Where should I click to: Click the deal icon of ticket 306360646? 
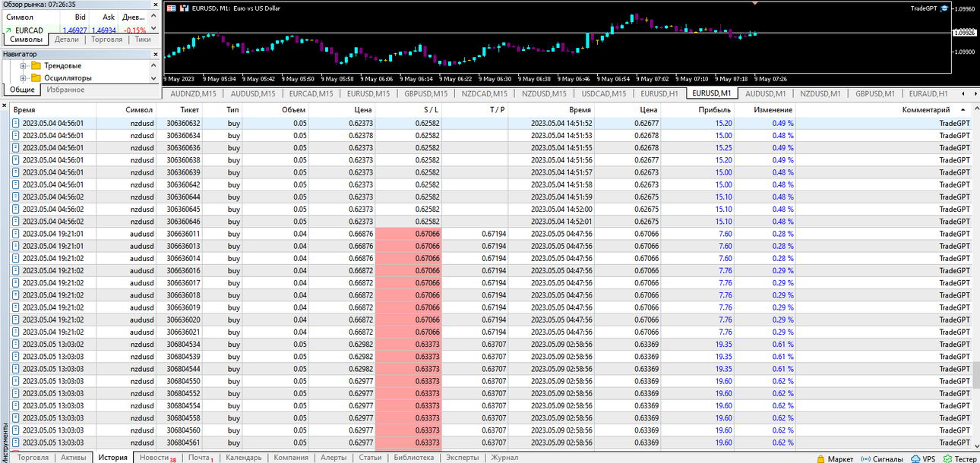coord(15,222)
